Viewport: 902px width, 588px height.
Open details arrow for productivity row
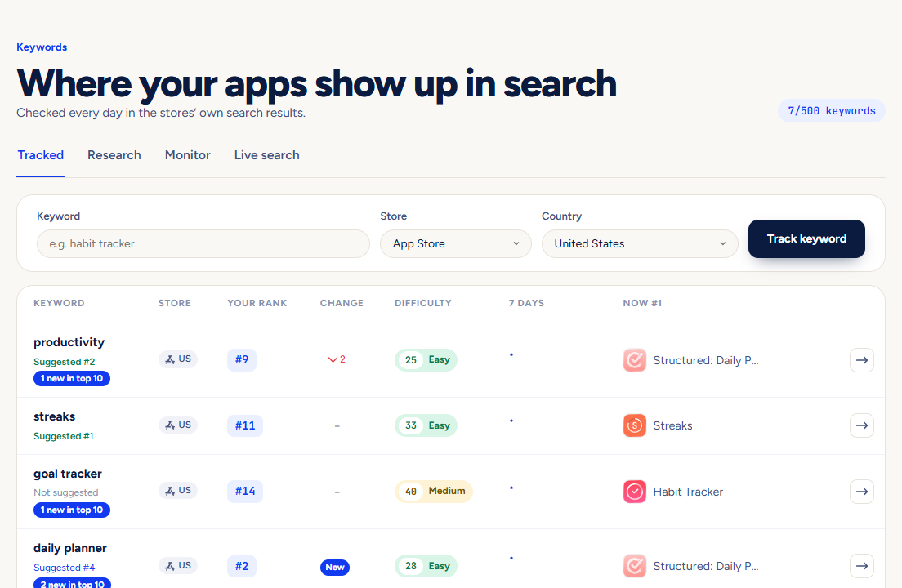coord(862,360)
